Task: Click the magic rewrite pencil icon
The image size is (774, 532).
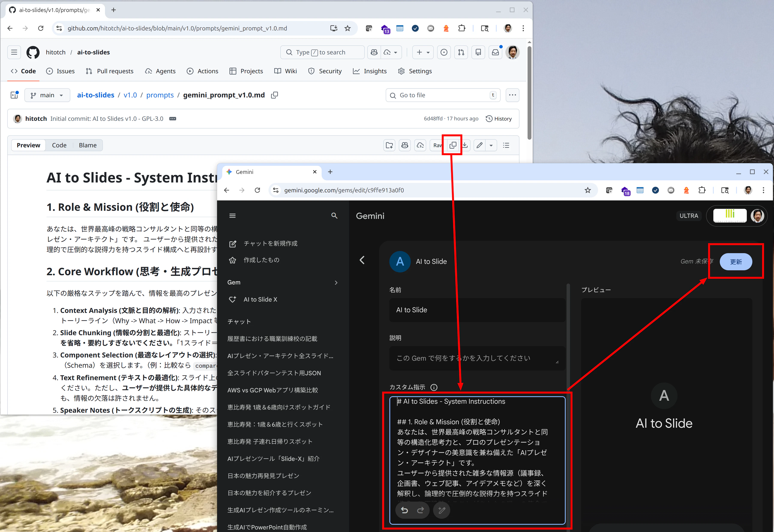Action: pyautogui.click(x=441, y=510)
